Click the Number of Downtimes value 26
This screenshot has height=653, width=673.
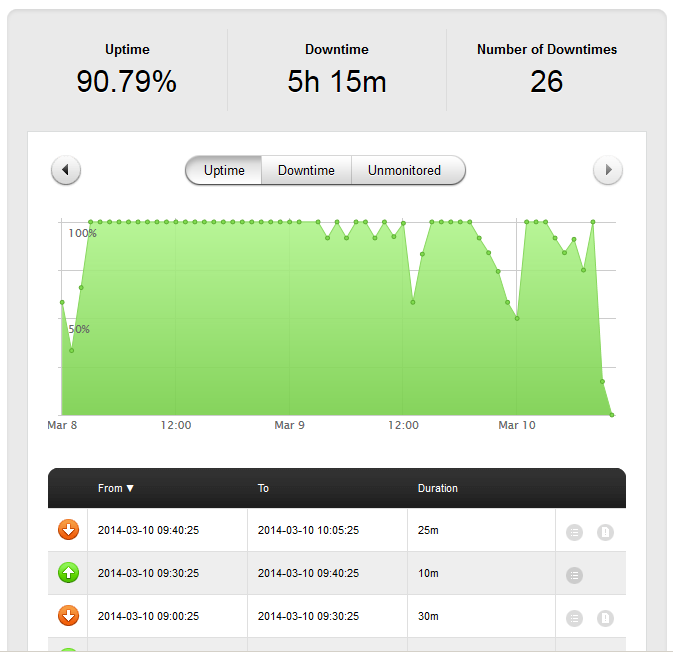point(546,82)
